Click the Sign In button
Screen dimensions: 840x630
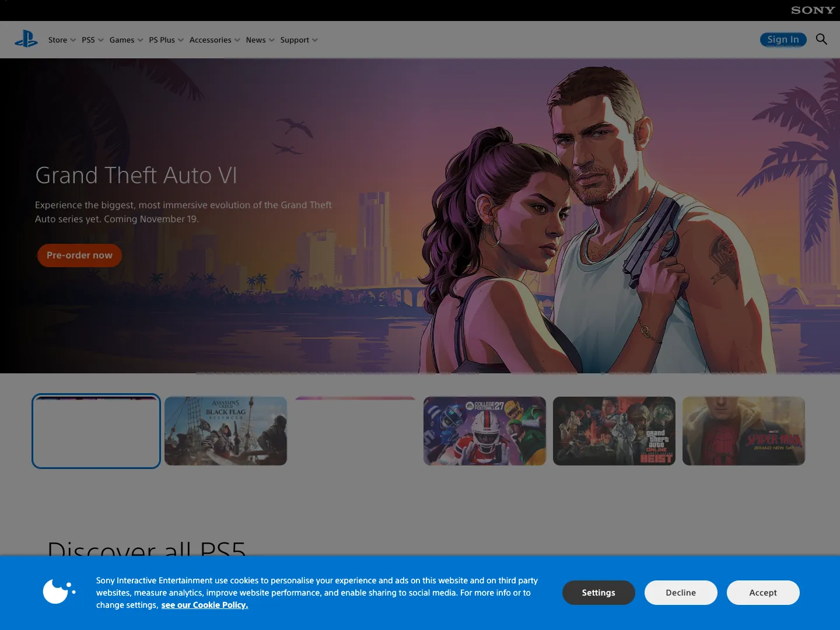click(783, 39)
